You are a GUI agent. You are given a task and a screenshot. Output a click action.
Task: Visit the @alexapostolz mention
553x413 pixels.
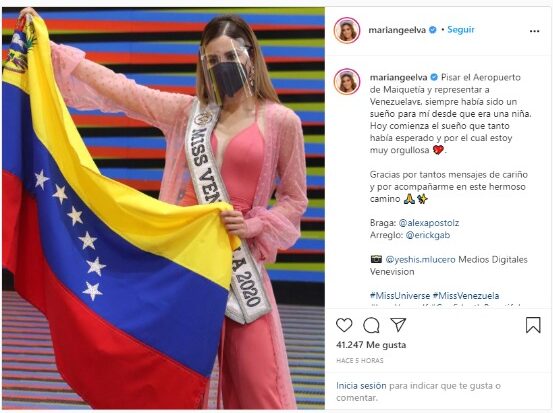429,223
